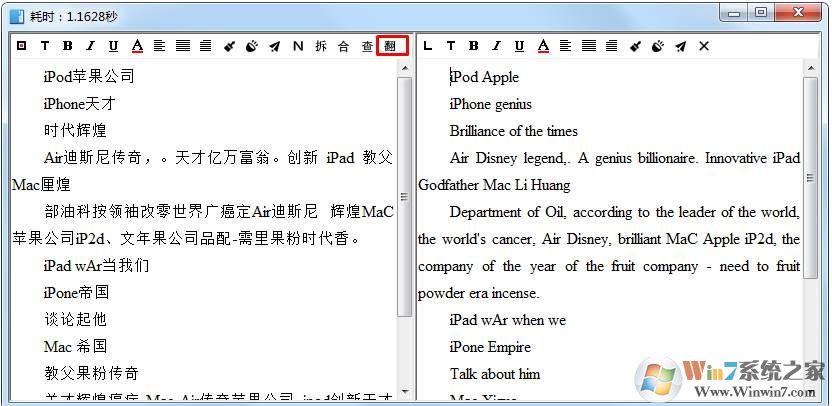The height and width of the screenshot is (406, 832).
Task: Click the Chinese pane's vertical scrollbar thumb
Action: (405, 197)
